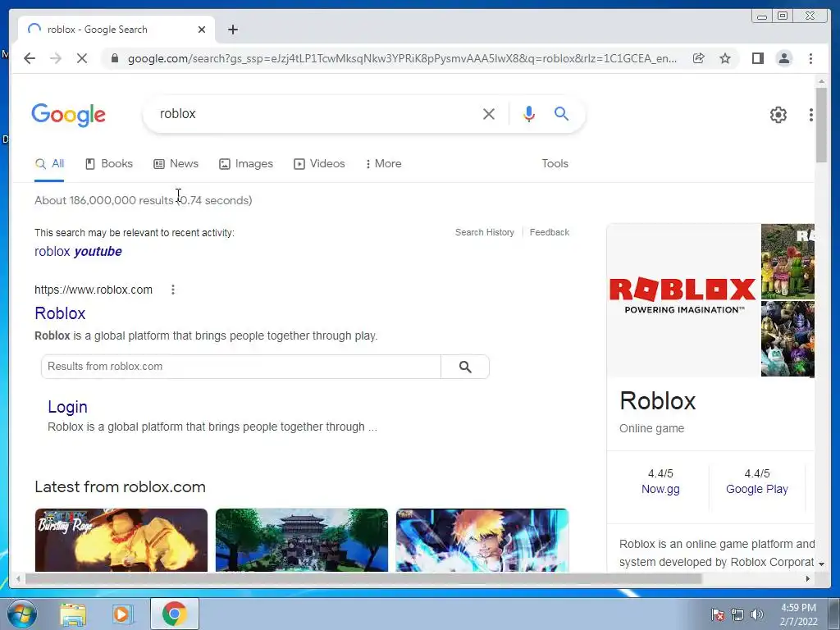Switch to the Videos tab
Viewport: 840px width, 630px height.
319,164
